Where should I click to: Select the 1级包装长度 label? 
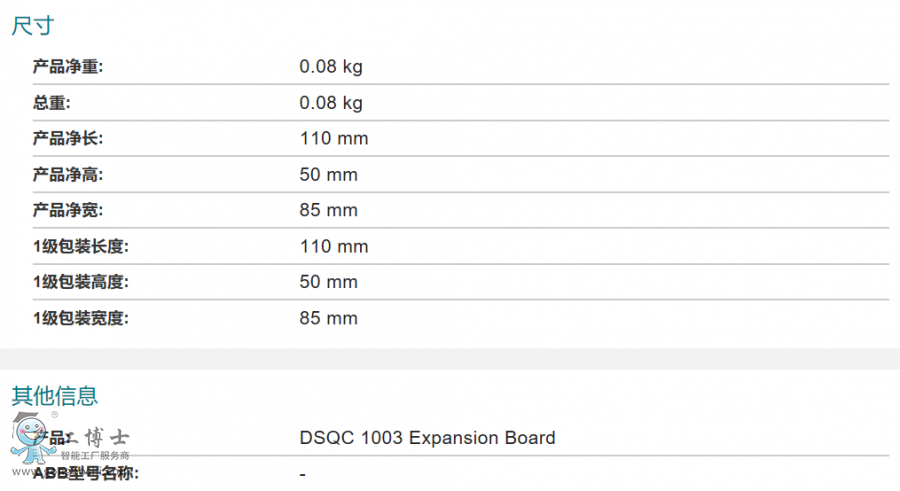tap(81, 247)
